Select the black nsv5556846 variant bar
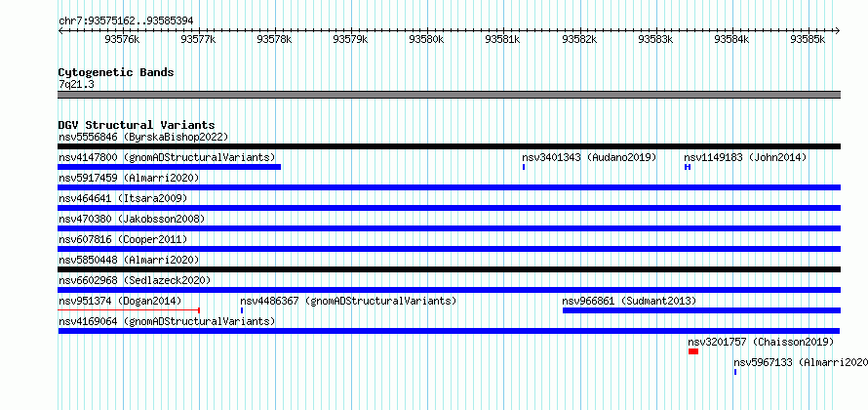 click(449, 146)
